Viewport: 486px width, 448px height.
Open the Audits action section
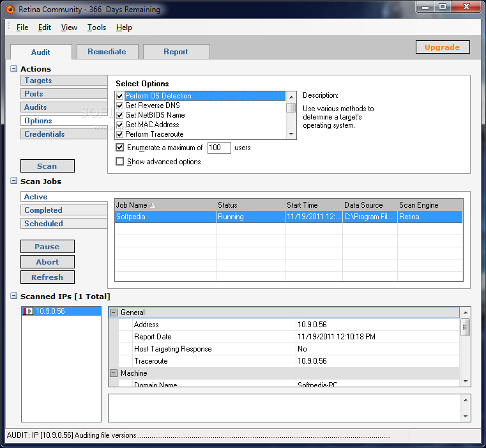(64, 107)
